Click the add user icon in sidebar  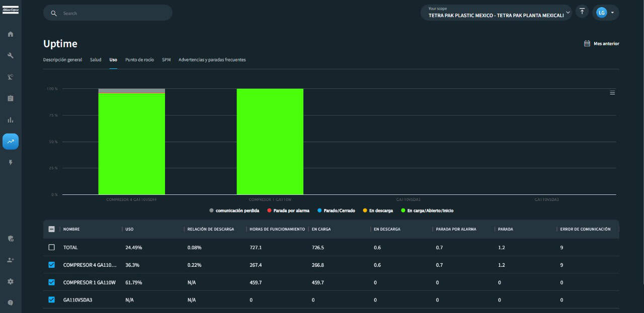tap(11, 260)
